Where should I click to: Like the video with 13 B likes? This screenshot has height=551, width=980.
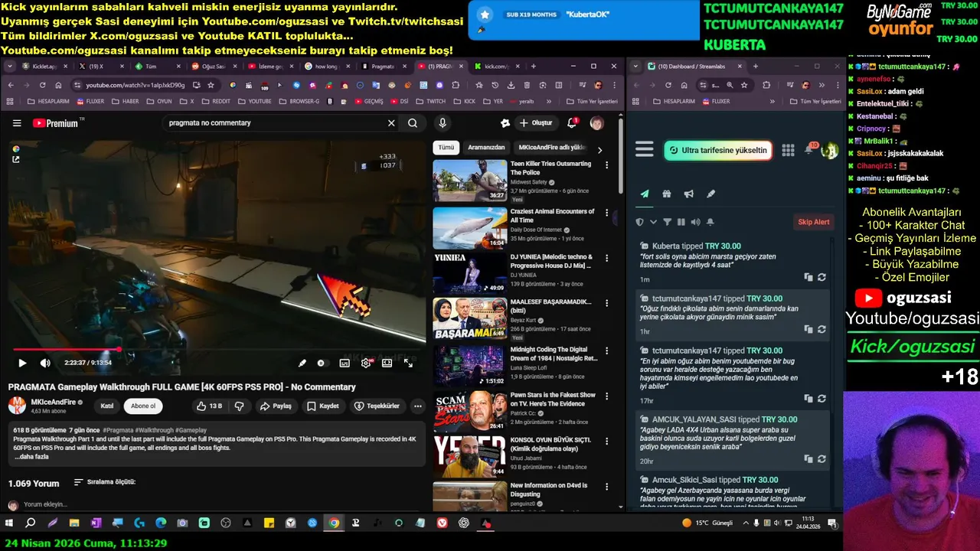[209, 406]
